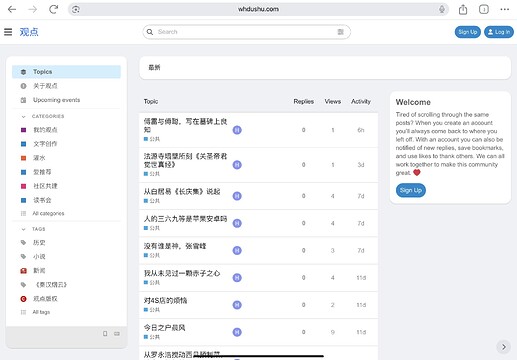The height and width of the screenshot is (360, 517).
Task: Open topic 今日之户晨风
Action: [x=164, y=328]
